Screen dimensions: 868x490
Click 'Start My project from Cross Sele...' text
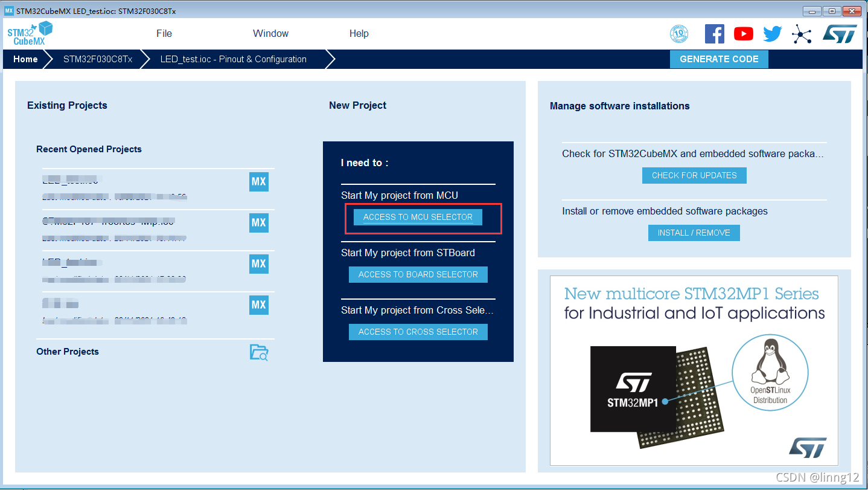418,310
